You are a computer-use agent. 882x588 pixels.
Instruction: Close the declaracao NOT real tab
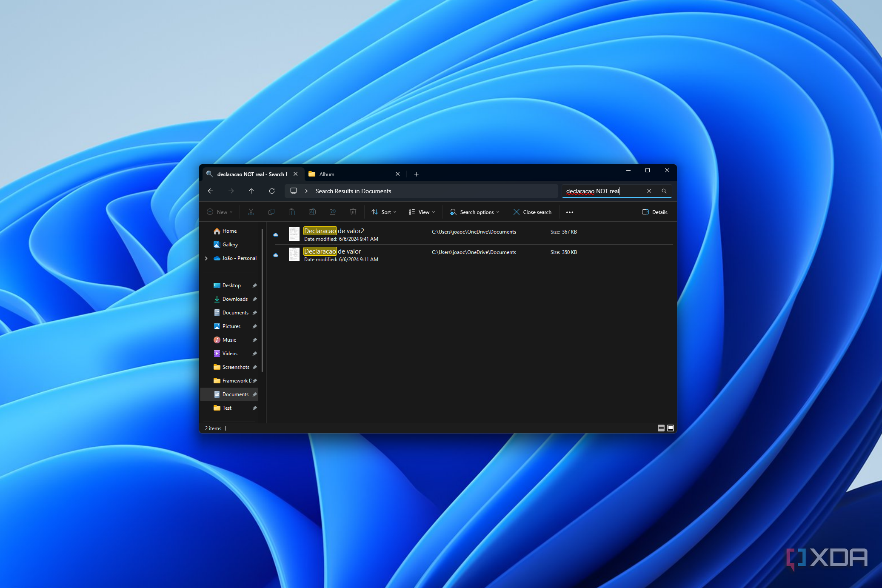[296, 174]
